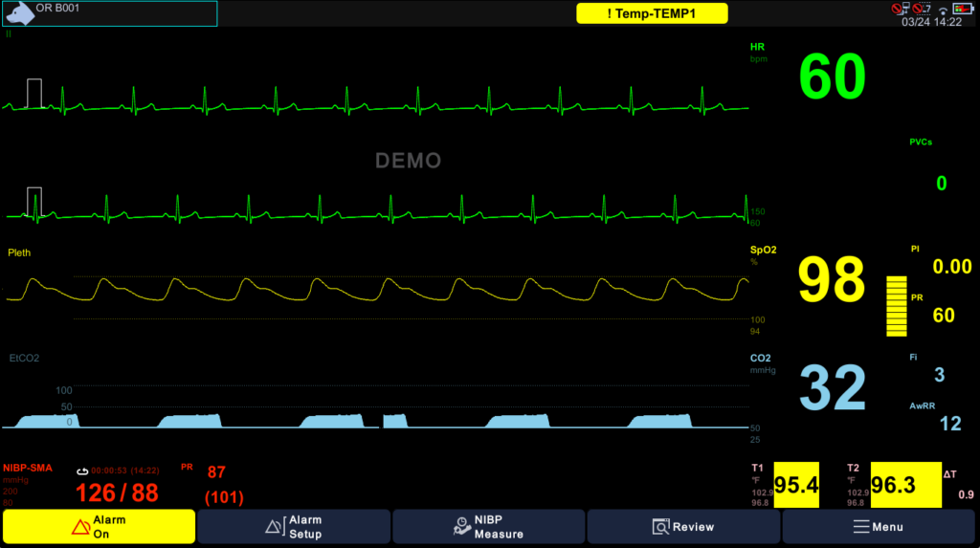Select the yellow SpO2 pulse bar indicator

tap(896, 306)
